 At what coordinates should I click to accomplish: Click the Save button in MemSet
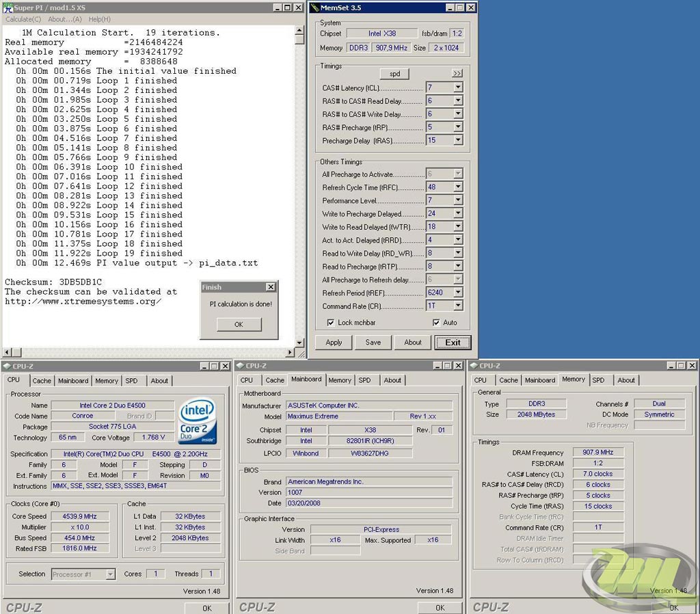tap(373, 343)
